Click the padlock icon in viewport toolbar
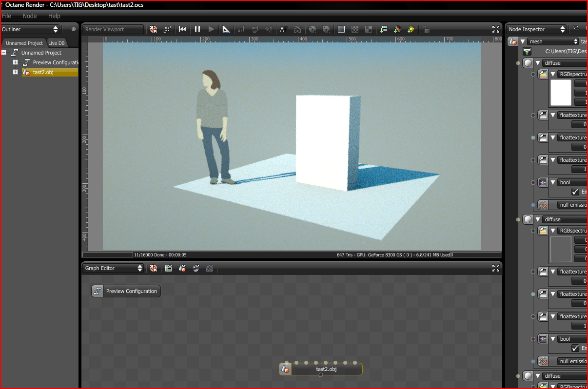The height and width of the screenshot is (389, 588). point(426,29)
